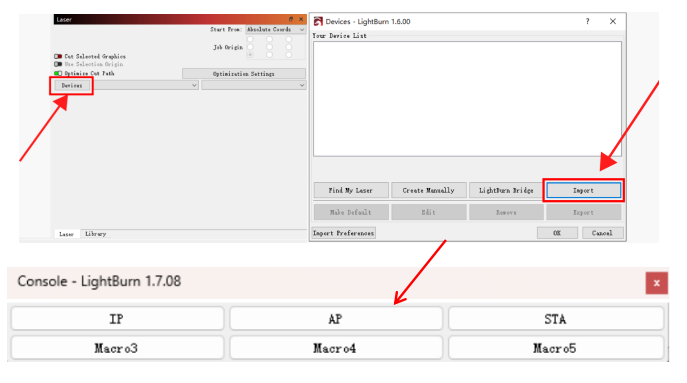Click the Find My Laser button
This screenshot has width=687, height=383.
pos(351,191)
